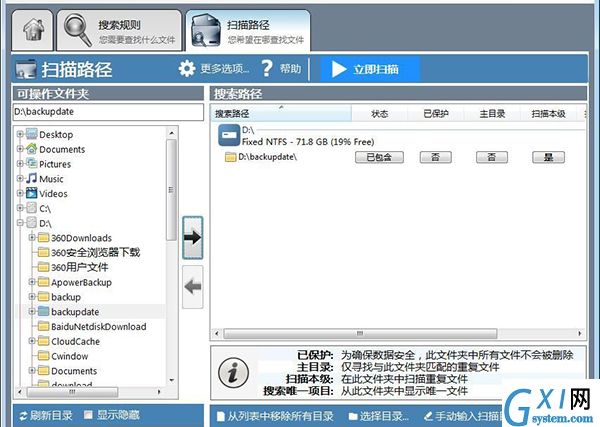Select the D:\ Fixed NTFS drive entry
Image resolution: width=600 pixels, height=427 pixels.
pyautogui.click(x=296, y=136)
